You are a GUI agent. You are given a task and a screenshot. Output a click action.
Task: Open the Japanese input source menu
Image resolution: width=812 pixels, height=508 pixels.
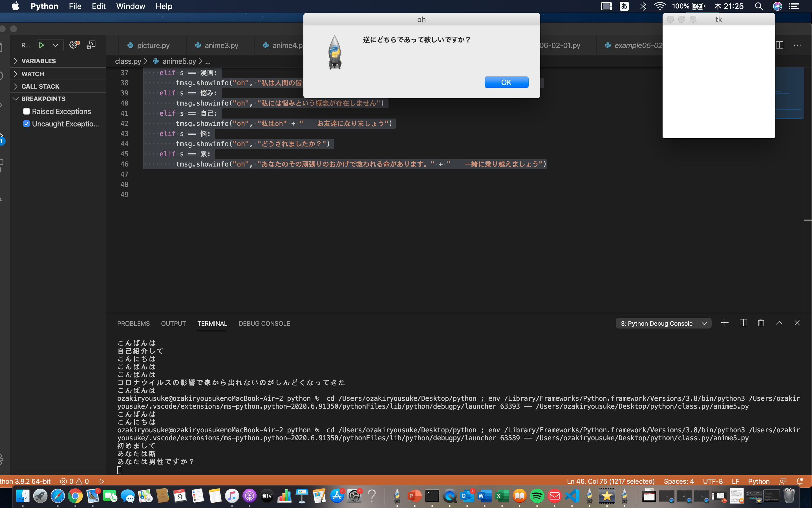click(x=624, y=6)
